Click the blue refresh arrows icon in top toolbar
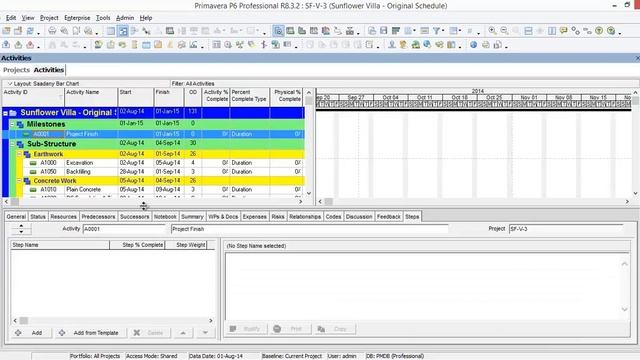640x360 pixels. pos(30,31)
